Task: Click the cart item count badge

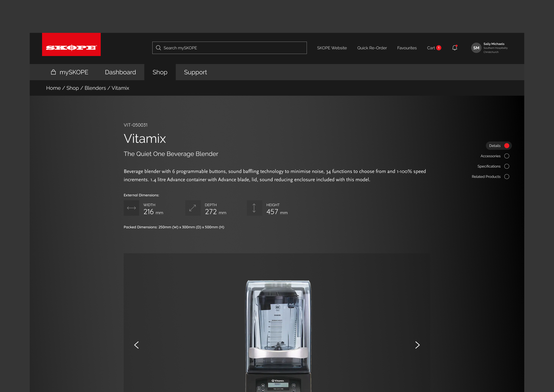Action: 439,48
